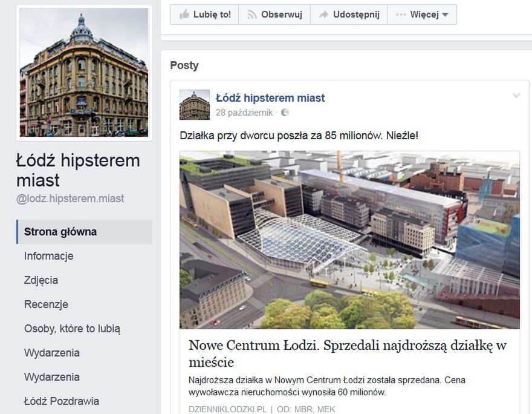532x414 pixels.
Task: Click the RSS feed icon beside Obserwuj
Action: pos(251,15)
